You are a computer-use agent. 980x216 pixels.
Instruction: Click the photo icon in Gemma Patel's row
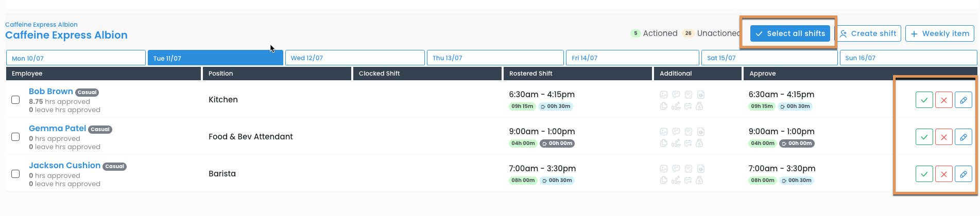tap(664, 132)
